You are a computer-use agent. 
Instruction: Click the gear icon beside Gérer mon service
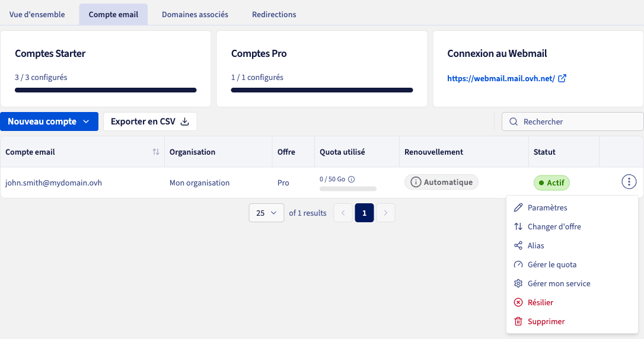coord(518,283)
